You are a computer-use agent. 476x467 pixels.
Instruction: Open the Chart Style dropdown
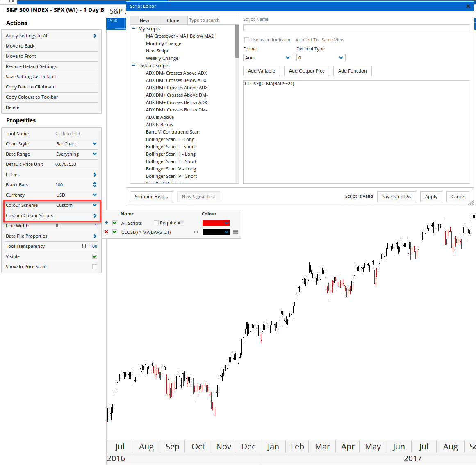[95, 144]
